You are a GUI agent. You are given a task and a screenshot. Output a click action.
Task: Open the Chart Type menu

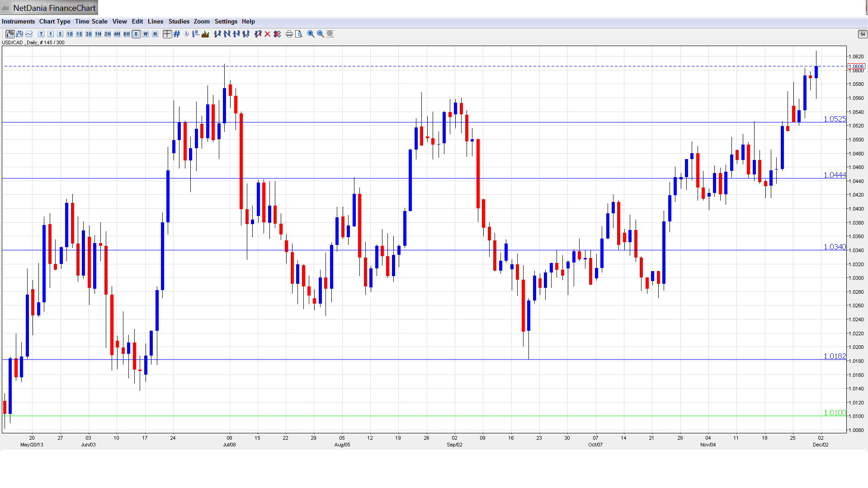tap(55, 21)
